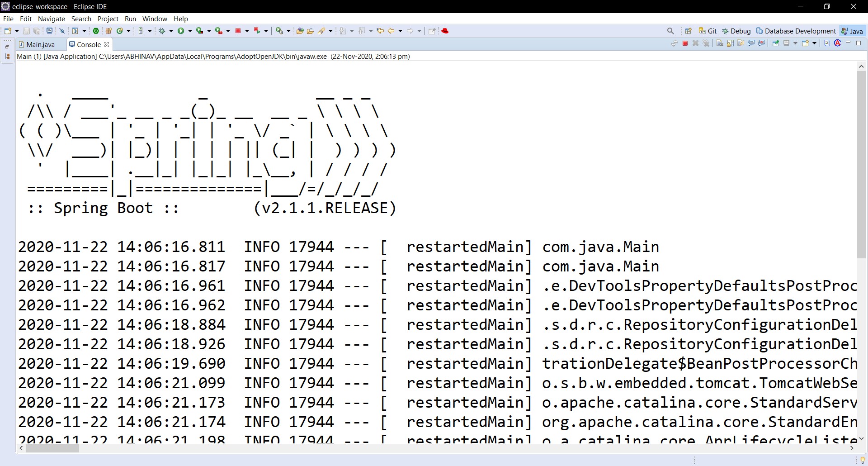The width and height of the screenshot is (868, 466).
Task: Click the Red Hat icon in toolbar
Action: [445, 31]
